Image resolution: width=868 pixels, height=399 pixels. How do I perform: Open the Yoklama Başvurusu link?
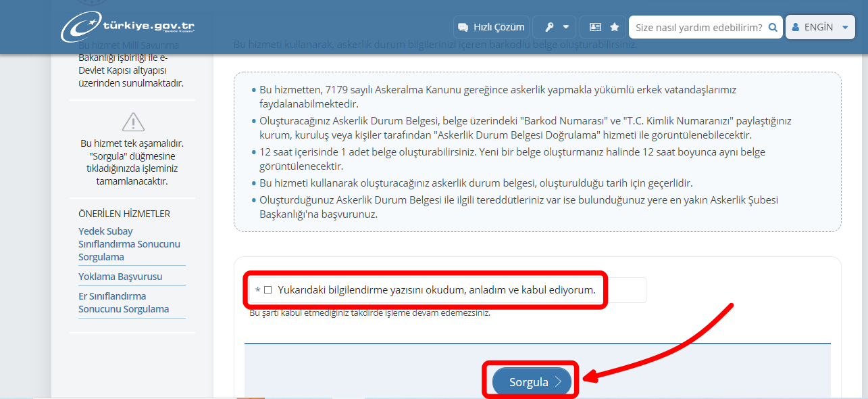tap(120, 277)
